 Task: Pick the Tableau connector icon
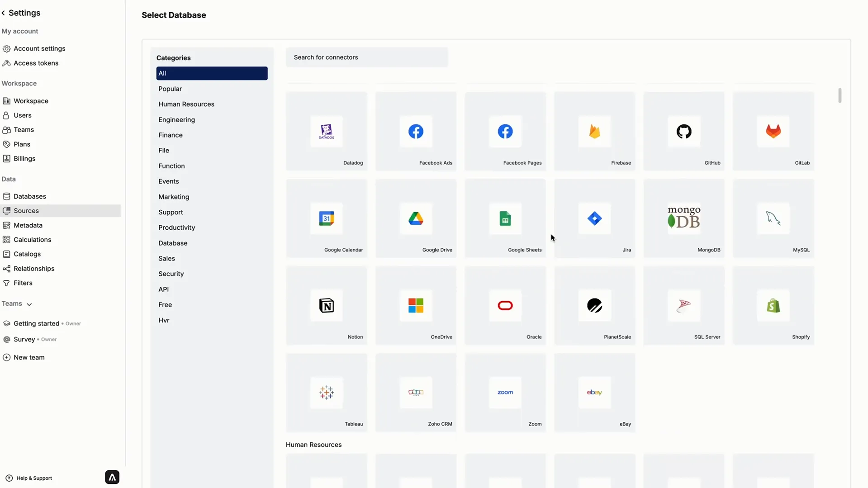coord(326,393)
